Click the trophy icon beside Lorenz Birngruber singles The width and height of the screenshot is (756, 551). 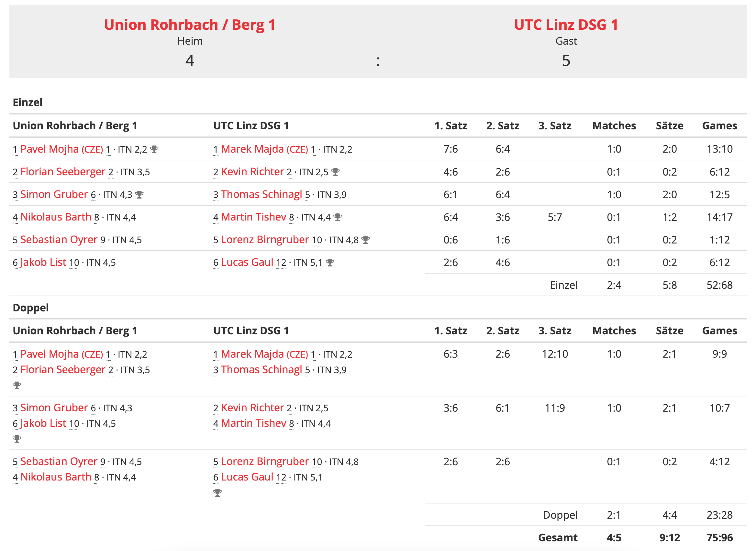point(365,240)
